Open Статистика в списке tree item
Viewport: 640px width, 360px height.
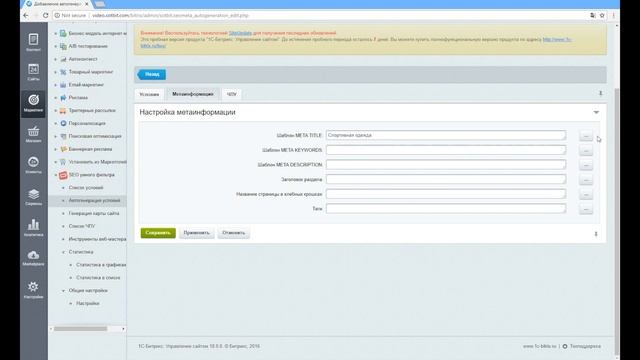point(98,278)
